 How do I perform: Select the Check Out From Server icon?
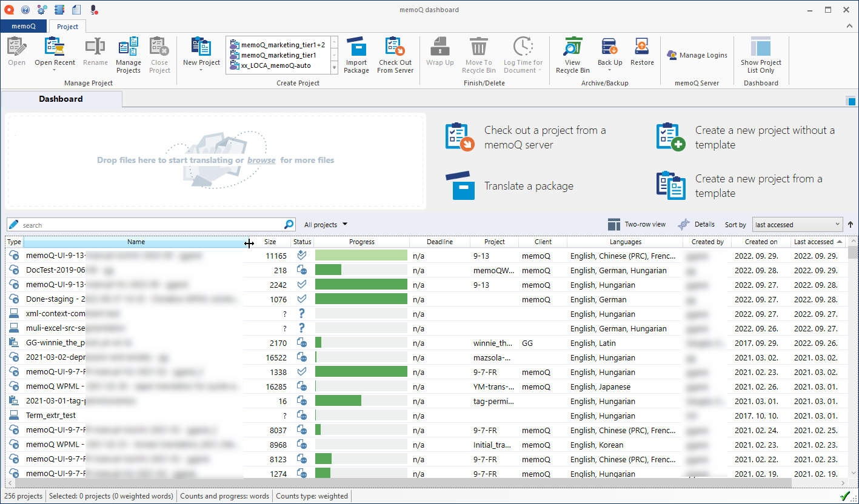tap(395, 53)
